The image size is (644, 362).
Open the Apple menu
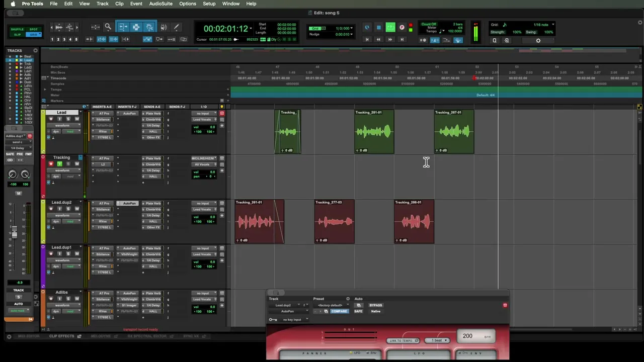(x=13, y=4)
